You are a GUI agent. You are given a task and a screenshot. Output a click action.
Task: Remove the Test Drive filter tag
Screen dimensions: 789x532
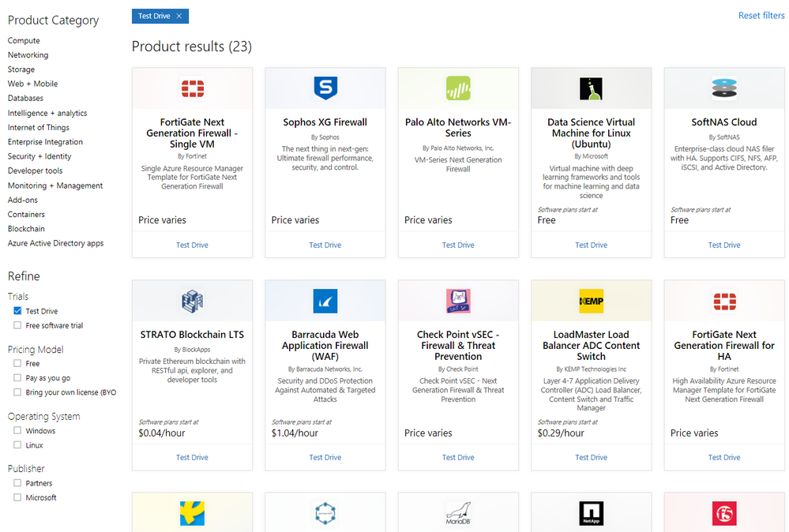179,16
